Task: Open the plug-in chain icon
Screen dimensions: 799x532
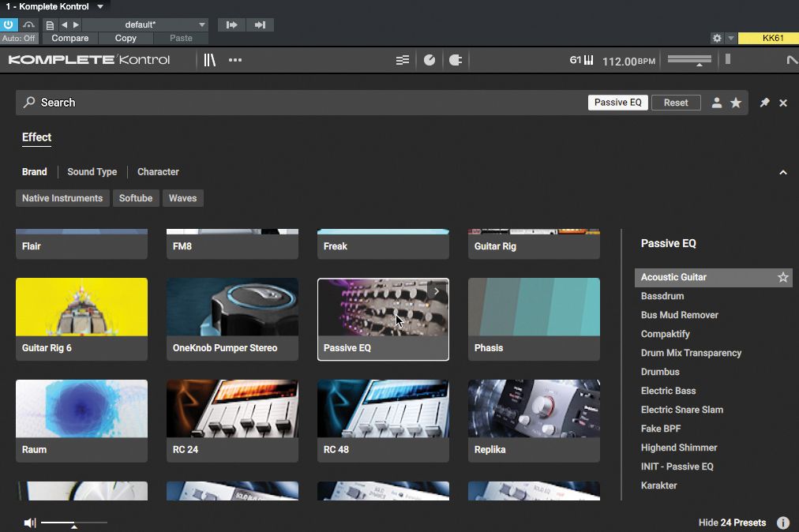Action: [x=456, y=60]
